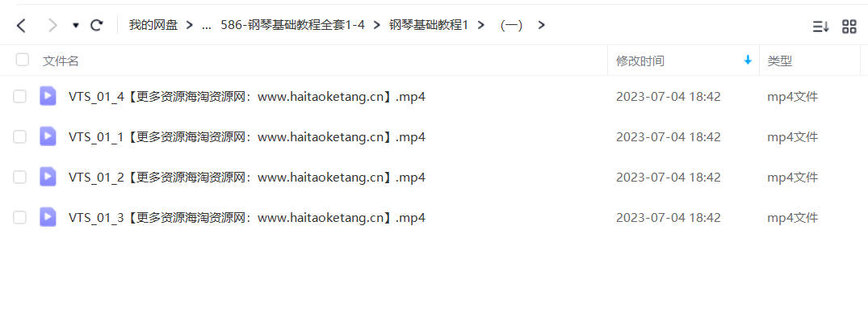Open file VTS_01_3【更多资源海淘资源网】.mp4

(247, 217)
